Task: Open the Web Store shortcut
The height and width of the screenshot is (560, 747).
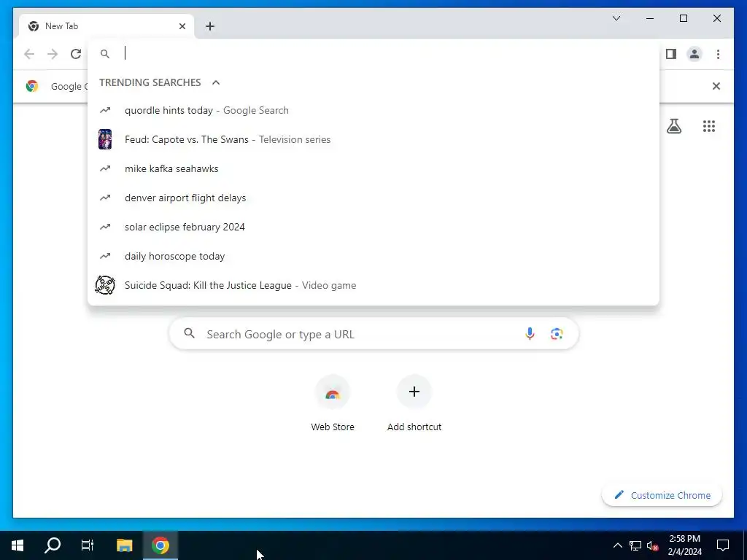Action: coord(333,403)
